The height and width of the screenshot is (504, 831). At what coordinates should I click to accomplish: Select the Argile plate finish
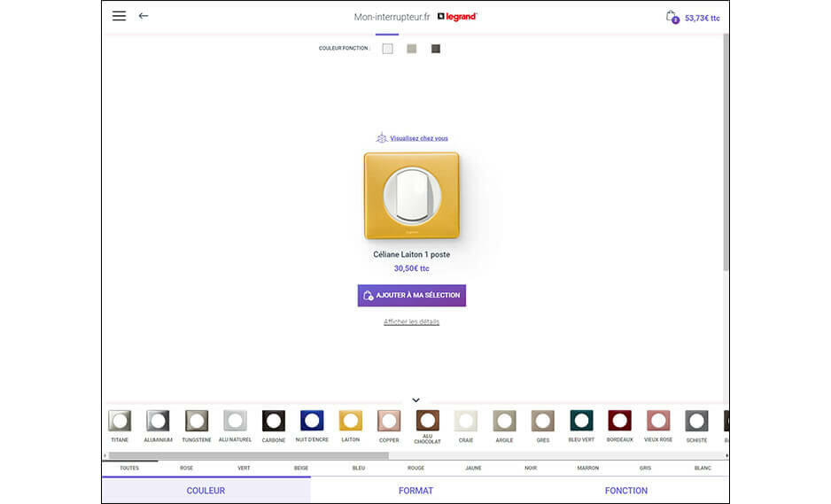click(504, 421)
